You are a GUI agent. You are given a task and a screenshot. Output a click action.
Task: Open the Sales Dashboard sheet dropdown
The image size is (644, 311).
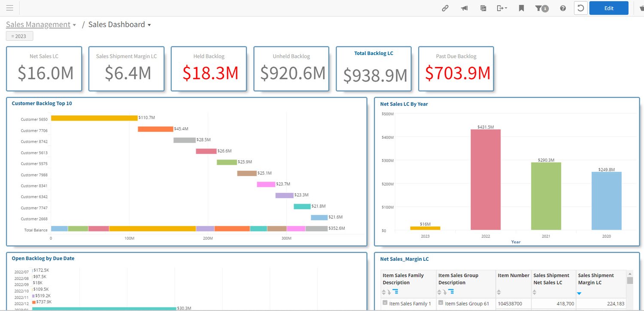(149, 24)
